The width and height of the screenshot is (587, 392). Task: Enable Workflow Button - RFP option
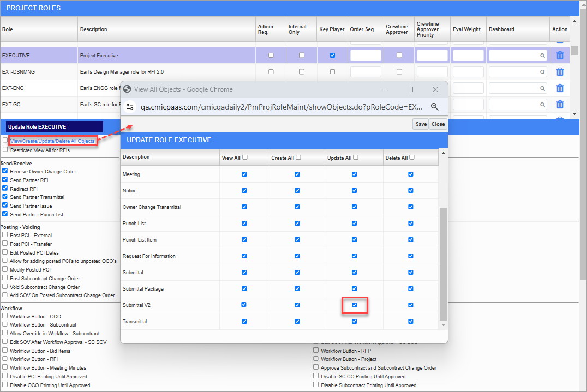tap(316, 350)
